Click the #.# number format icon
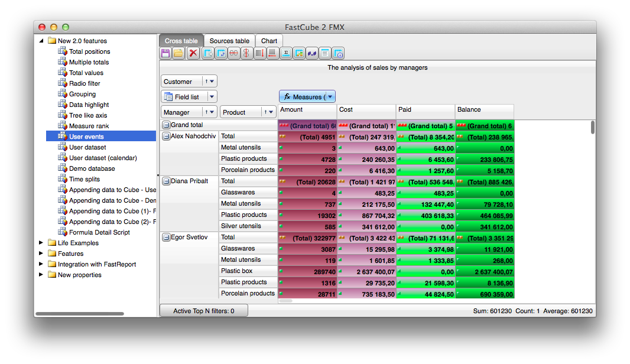630x364 pixels. click(312, 53)
